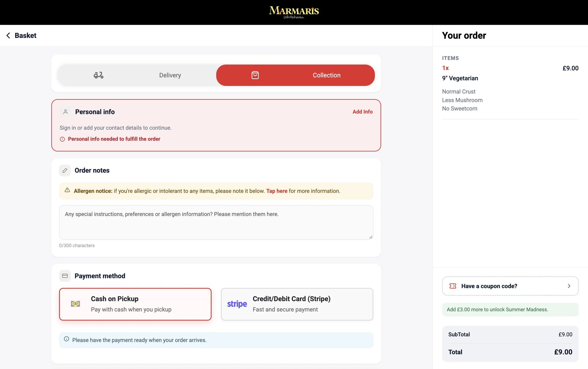Go back to Basket
The image size is (588, 369).
[21, 36]
